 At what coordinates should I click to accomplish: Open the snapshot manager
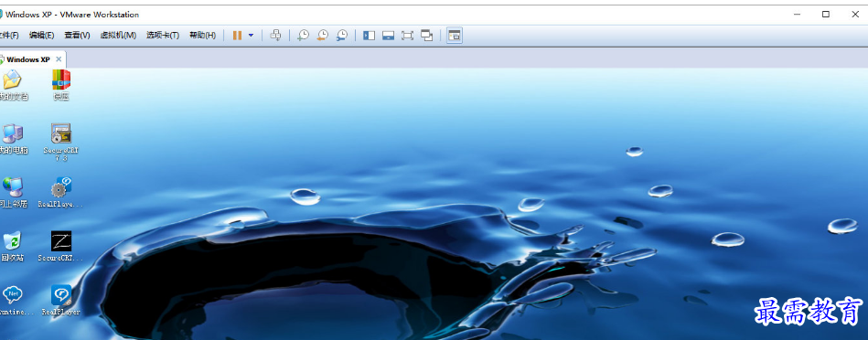(342, 36)
